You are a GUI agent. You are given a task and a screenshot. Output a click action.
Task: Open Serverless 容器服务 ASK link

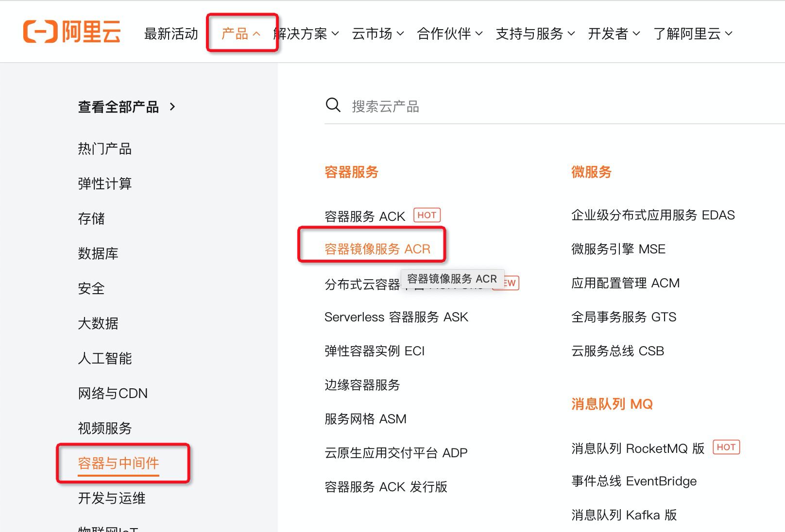(396, 317)
